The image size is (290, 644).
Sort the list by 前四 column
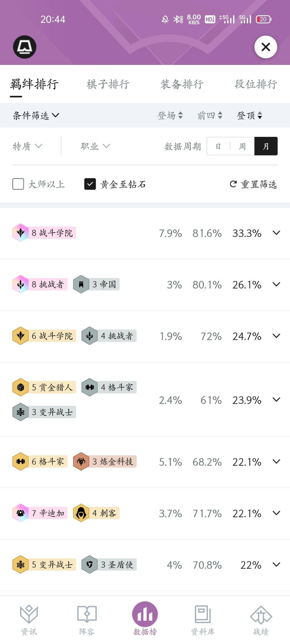point(210,115)
